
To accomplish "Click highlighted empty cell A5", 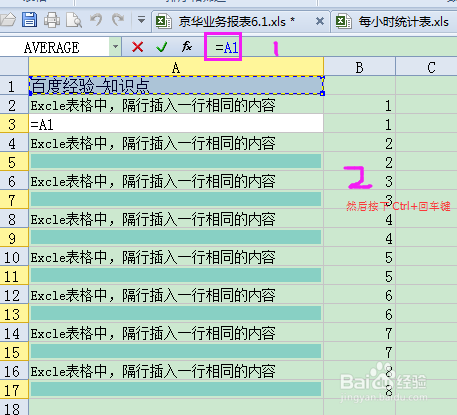I will [x=176, y=162].
